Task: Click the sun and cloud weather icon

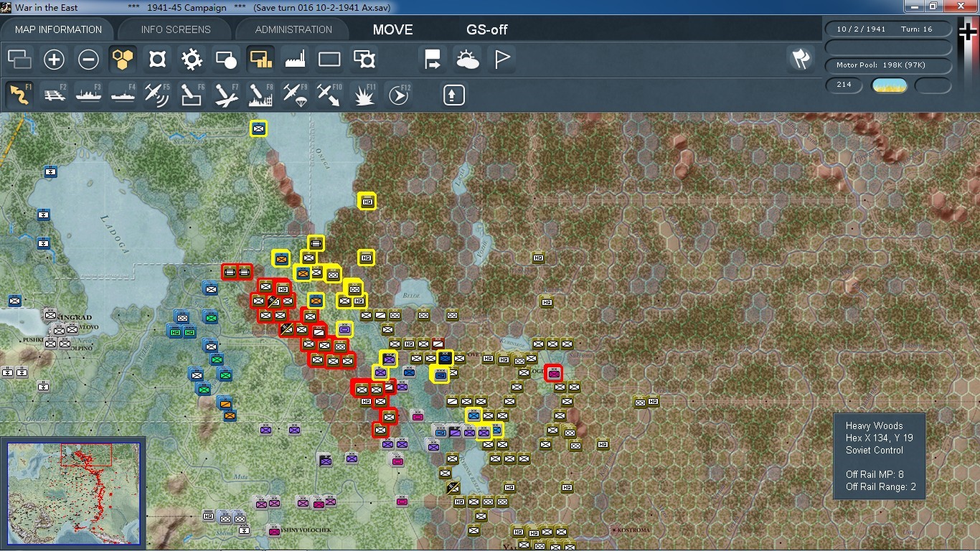Action: coord(467,60)
